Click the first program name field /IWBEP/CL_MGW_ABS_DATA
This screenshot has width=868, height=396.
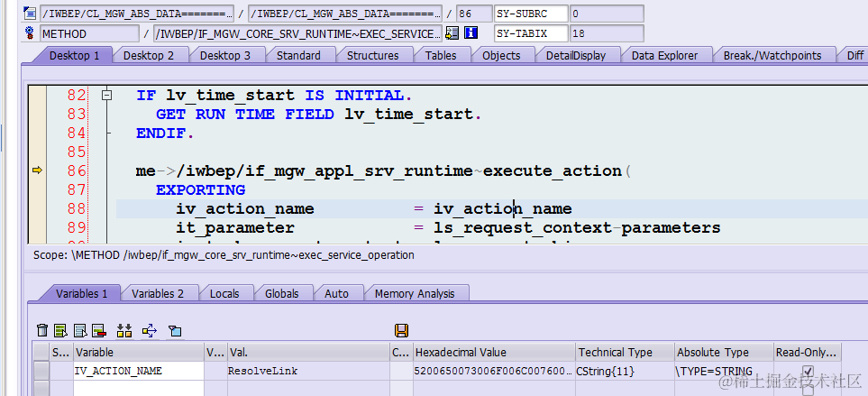137,14
